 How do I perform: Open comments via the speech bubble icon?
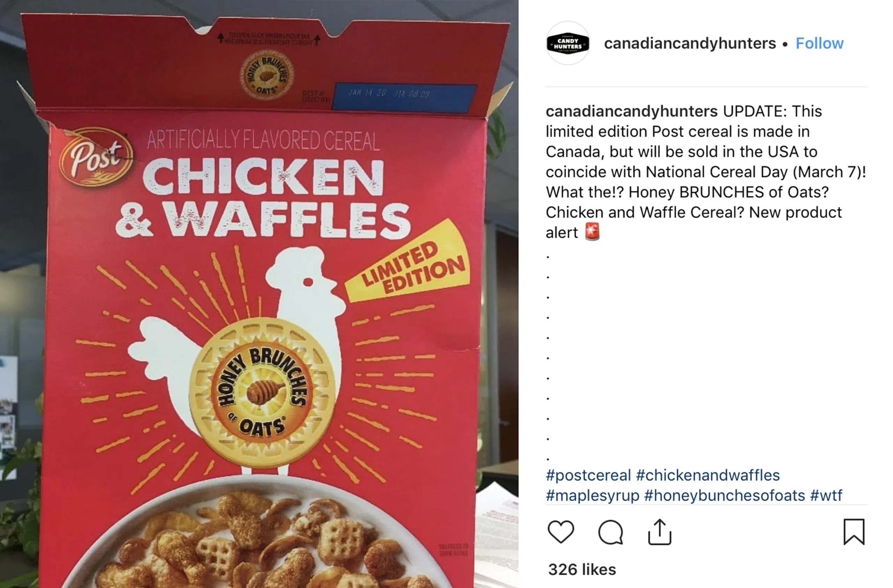(x=610, y=532)
